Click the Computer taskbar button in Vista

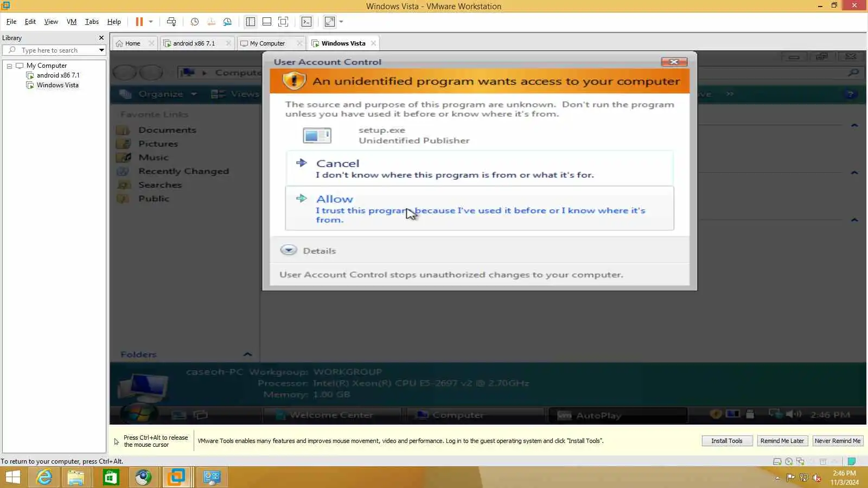coord(475,415)
